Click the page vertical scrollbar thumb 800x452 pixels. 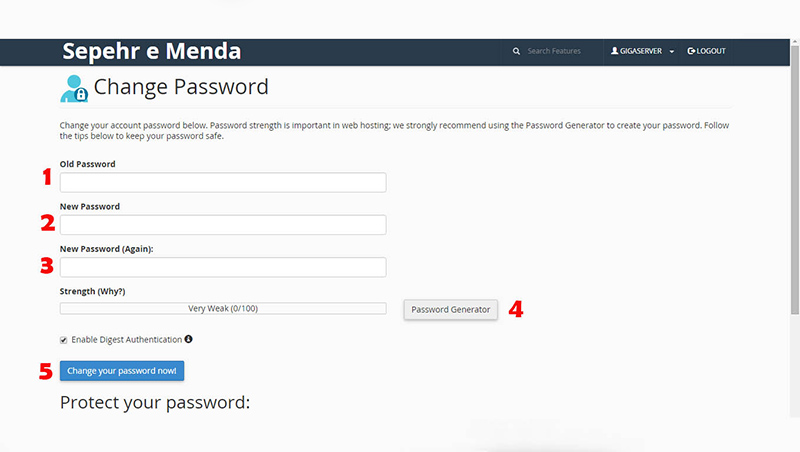click(795, 180)
